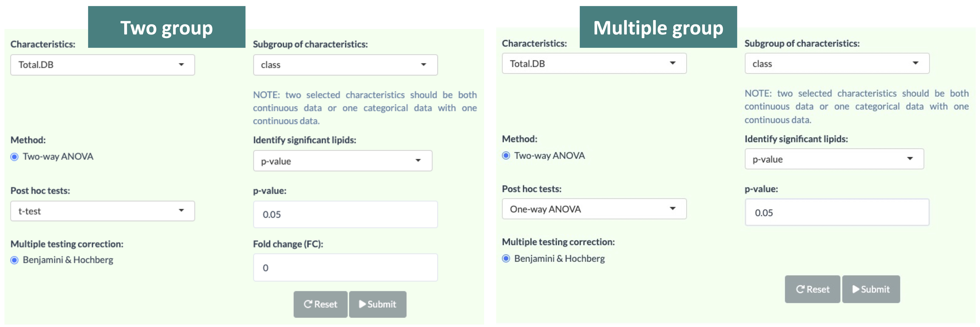Open class Subgroup dropdown in Multiple group
The width and height of the screenshot is (980, 327).
tap(837, 64)
